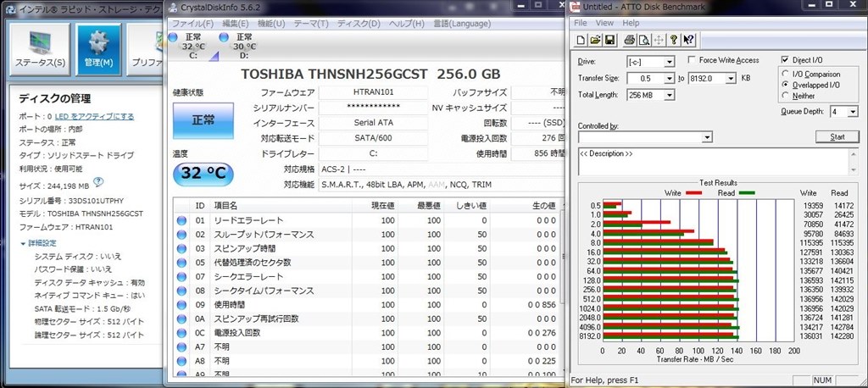The width and height of the screenshot is (868, 388).
Task: Click the read value 142280 in results
Action: click(843, 336)
